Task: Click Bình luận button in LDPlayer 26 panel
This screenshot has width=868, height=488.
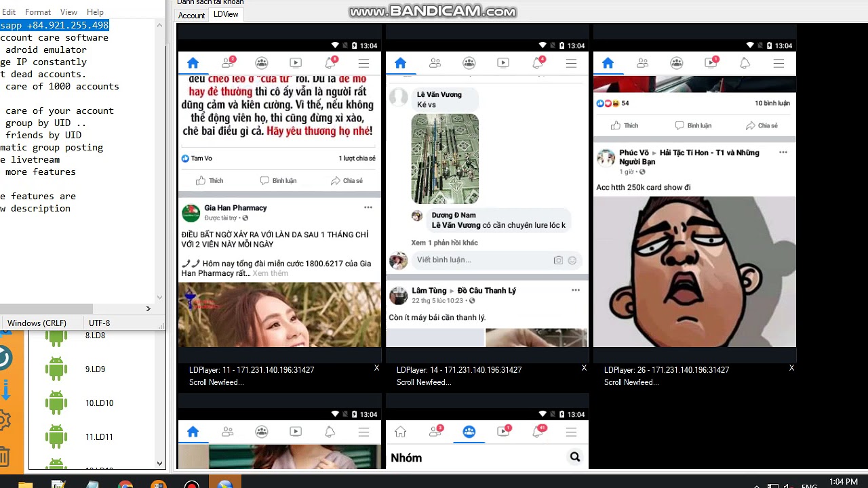Action: 693,125
